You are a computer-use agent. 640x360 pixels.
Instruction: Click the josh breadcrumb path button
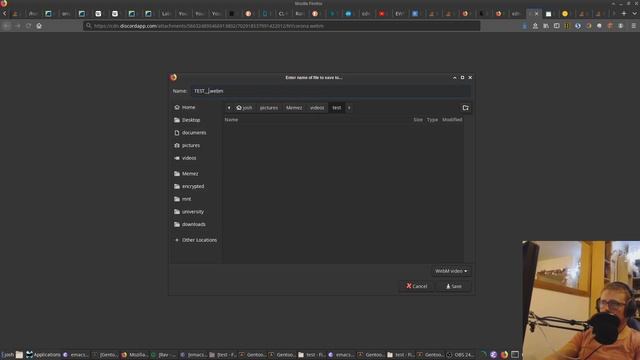(x=244, y=108)
